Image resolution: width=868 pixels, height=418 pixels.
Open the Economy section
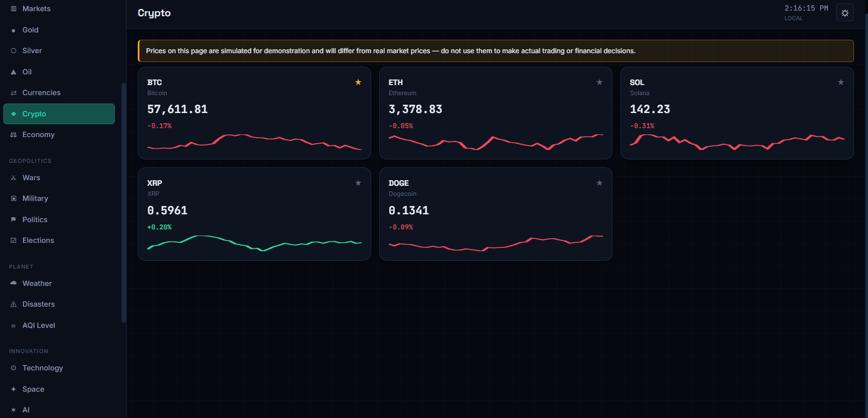click(59, 135)
